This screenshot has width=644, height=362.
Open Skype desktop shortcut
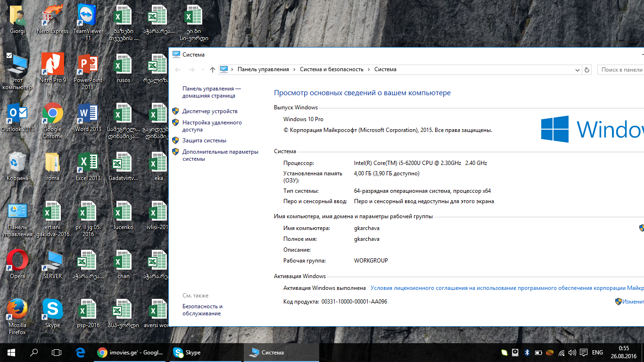point(53,313)
